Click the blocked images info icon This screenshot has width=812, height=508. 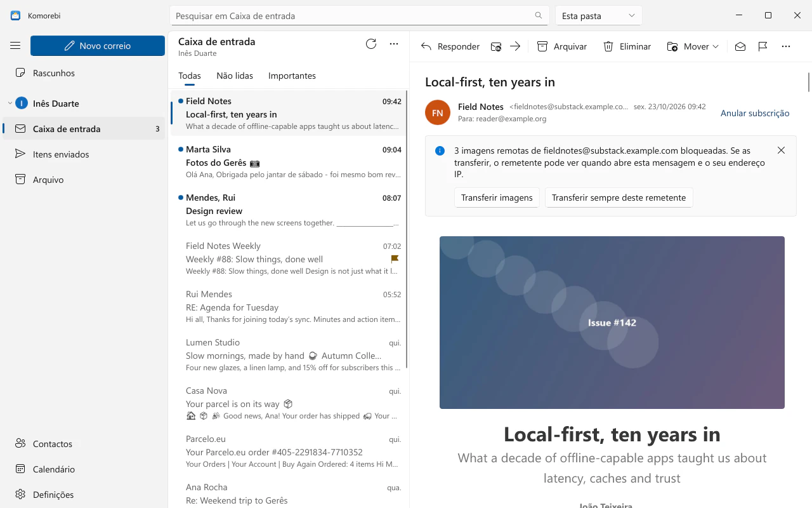click(x=440, y=150)
